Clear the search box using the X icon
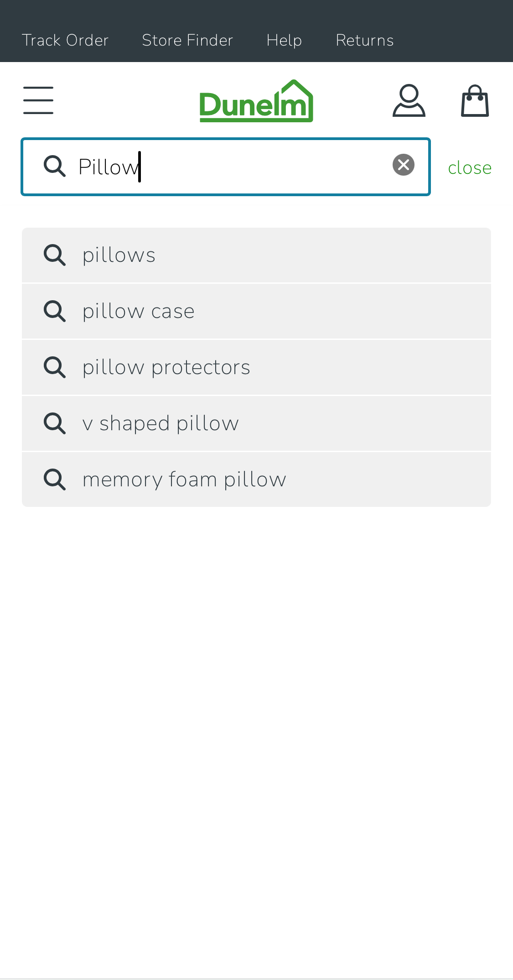This screenshot has width=513, height=980. (403, 165)
